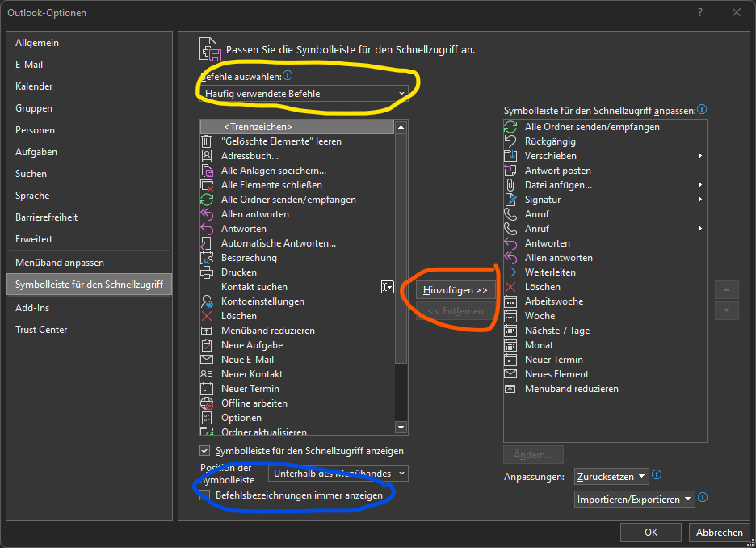Click the Adressbuch icon in command list

point(206,156)
